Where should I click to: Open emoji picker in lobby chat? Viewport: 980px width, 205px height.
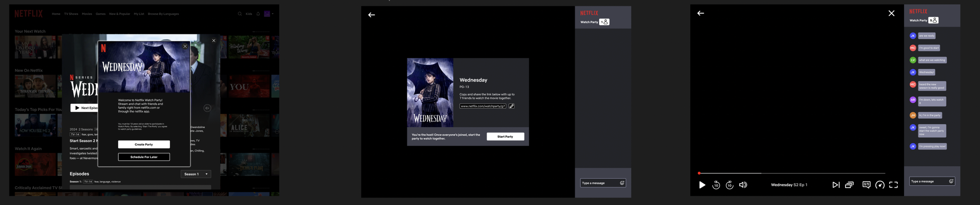622,183
